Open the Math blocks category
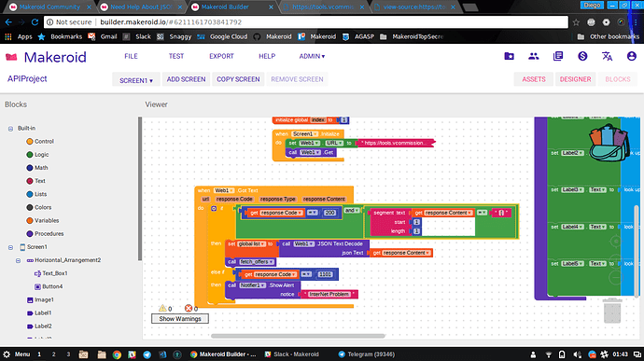This screenshot has width=644, height=361. click(x=37, y=168)
